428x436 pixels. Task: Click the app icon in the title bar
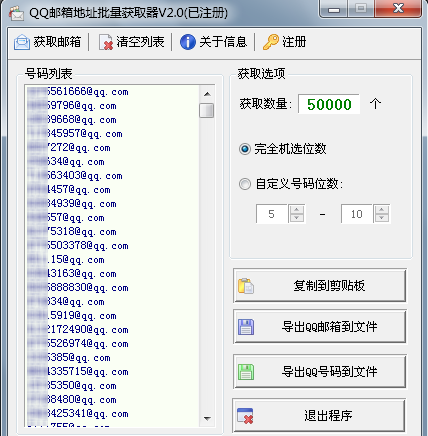pyautogui.click(x=16, y=13)
